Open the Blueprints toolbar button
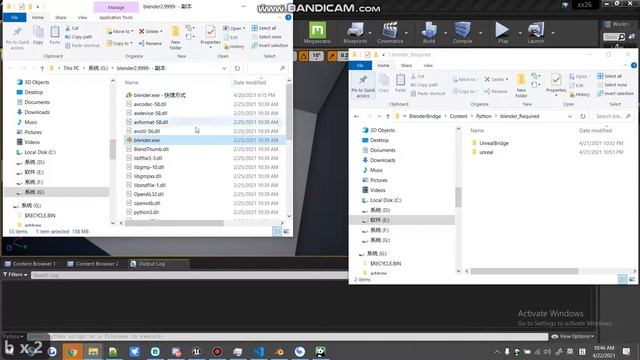Screen dimensions: 640x360 click(355, 33)
